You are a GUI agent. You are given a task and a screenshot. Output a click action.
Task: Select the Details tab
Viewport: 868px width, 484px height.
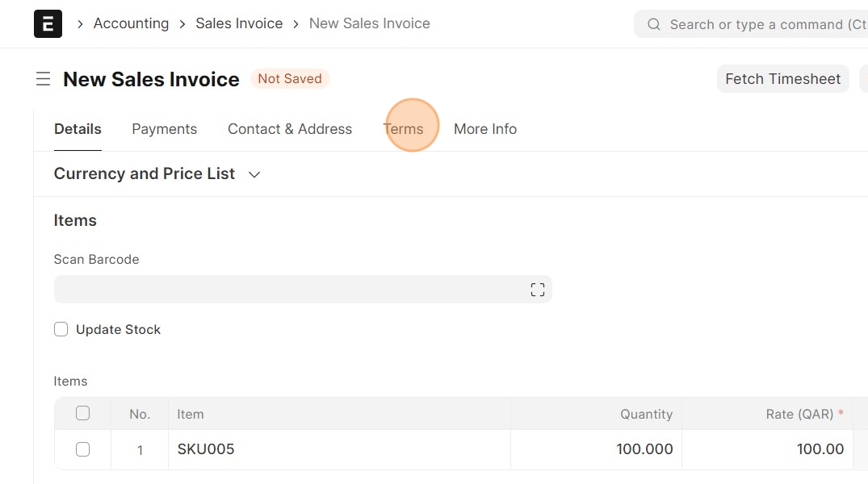tap(78, 129)
